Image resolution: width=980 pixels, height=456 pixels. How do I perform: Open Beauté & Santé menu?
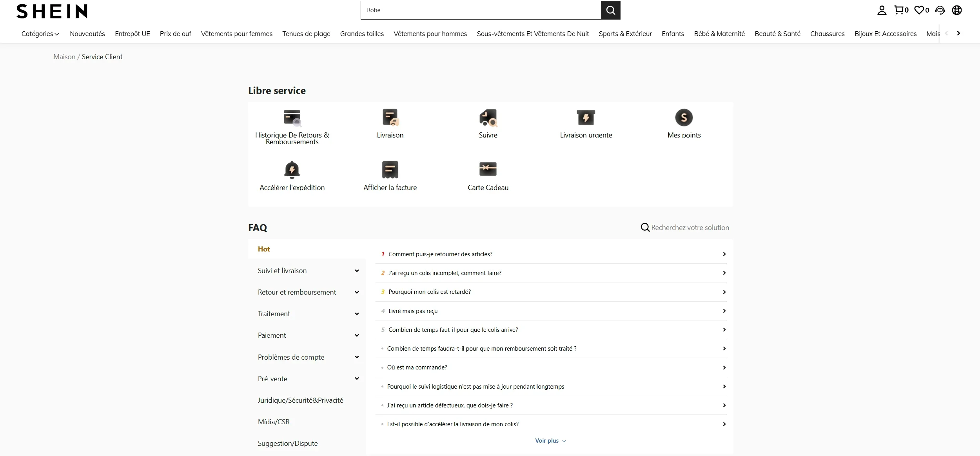777,34
